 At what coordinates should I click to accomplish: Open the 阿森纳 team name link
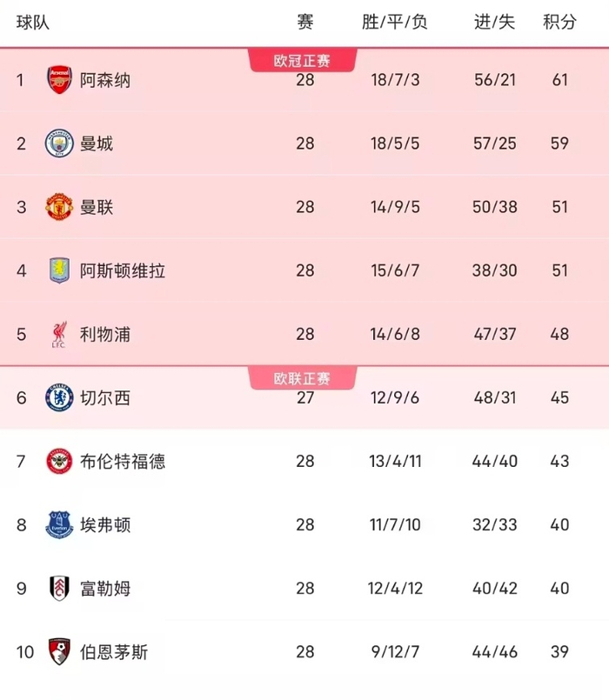tap(104, 80)
